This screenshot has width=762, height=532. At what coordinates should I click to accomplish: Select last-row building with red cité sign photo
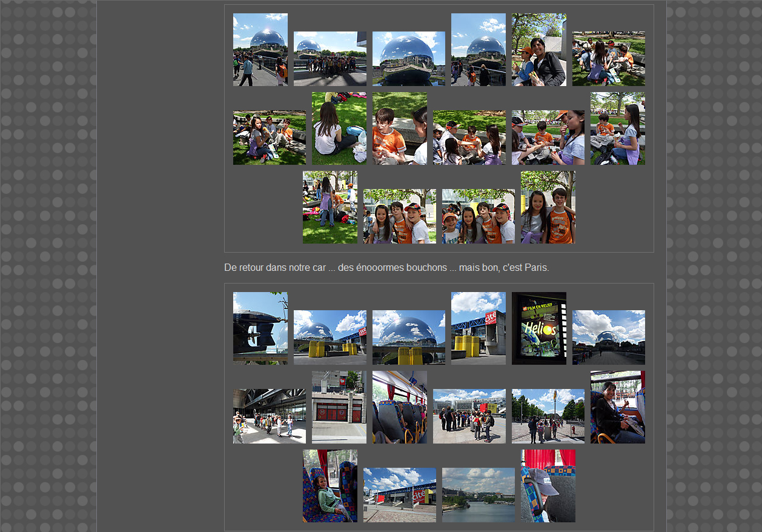pyautogui.click(x=399, y=494)
